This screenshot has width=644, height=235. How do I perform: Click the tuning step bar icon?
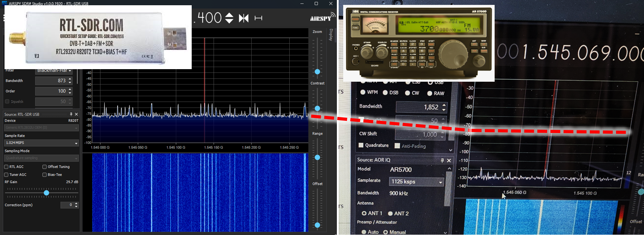coord(259,18)
